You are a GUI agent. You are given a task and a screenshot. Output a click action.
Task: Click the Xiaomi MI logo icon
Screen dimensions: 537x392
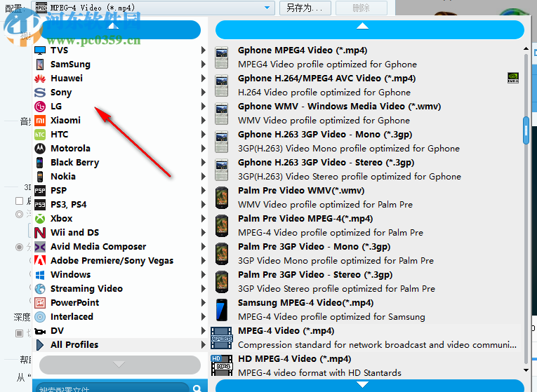40,121
